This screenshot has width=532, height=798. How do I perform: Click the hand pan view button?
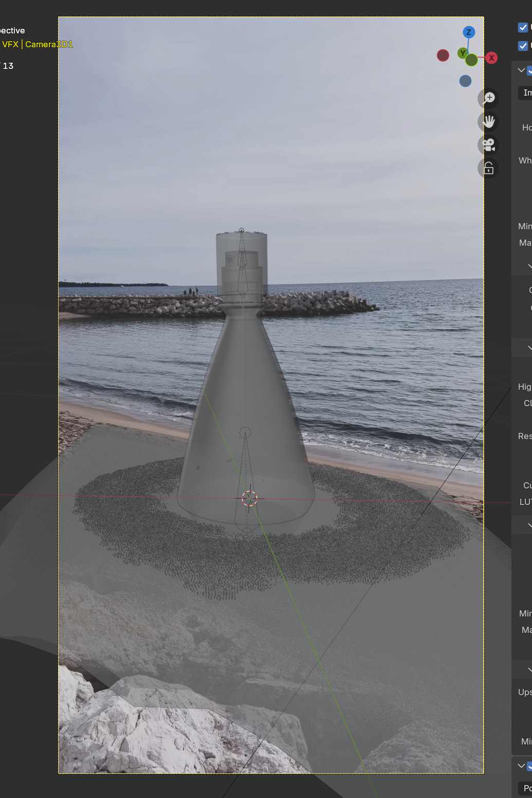(x=488, y=122)
